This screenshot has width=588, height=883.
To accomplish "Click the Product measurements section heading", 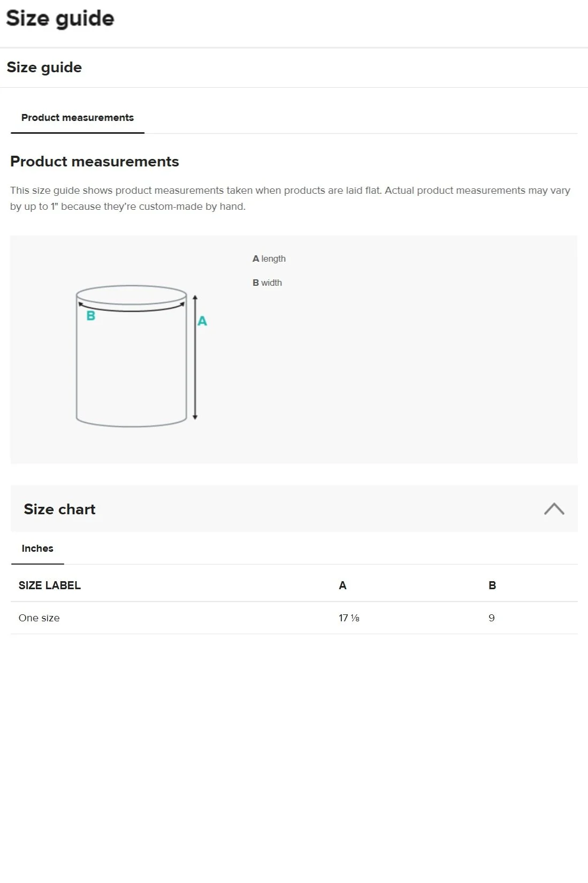I will coord(95,162).
